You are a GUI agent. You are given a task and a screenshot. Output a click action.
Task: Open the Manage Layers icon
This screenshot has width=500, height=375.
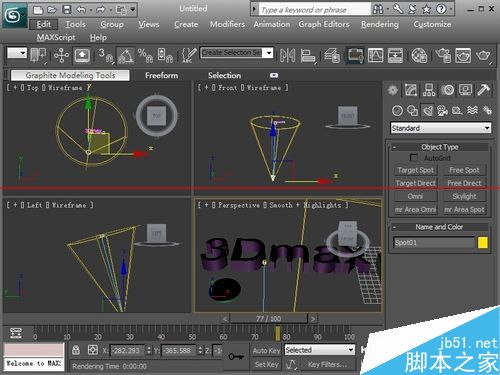(332, 55)
